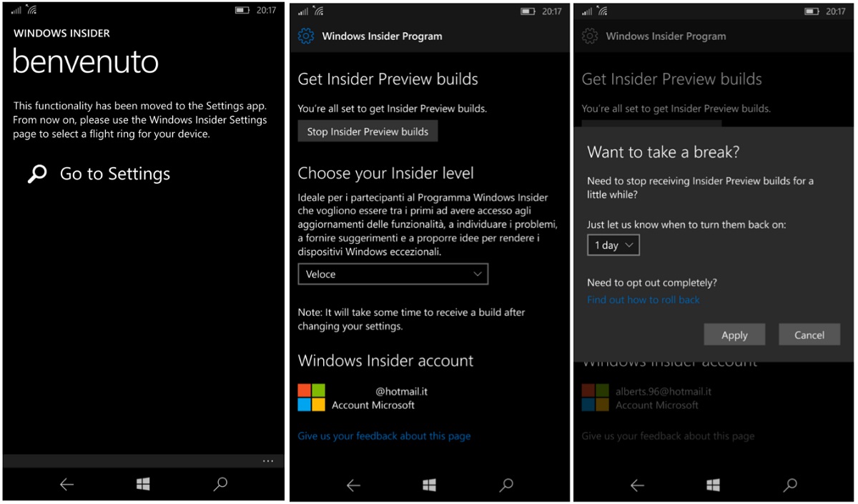Viewport: 858px width, 504px height.
Task: Select the @hotmail.it account entry in middle screen
Action: pos(363,397)
